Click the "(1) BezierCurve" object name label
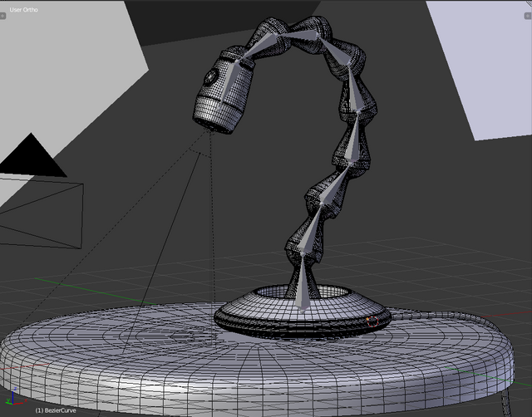The image size is (532, 417). click(56, 410)
